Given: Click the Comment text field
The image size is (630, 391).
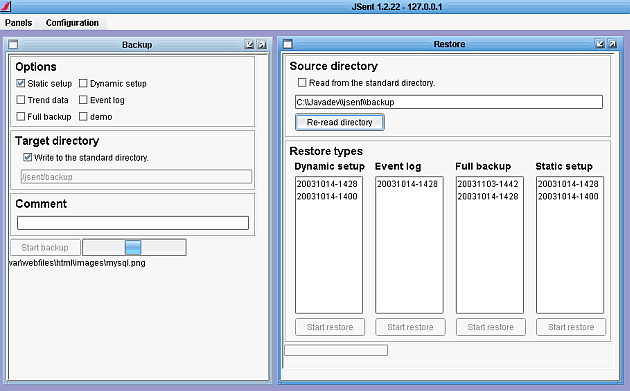Looking at the screenshot, I should click(133, 223).
